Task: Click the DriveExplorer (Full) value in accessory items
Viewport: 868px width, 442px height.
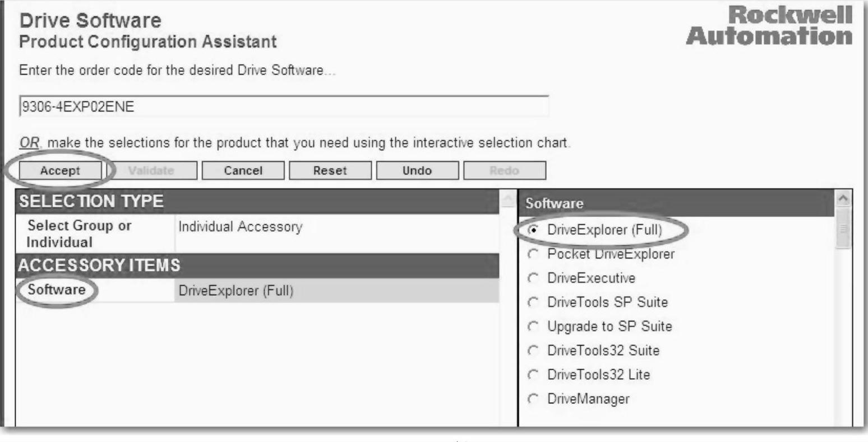Action: pos(236,291)
